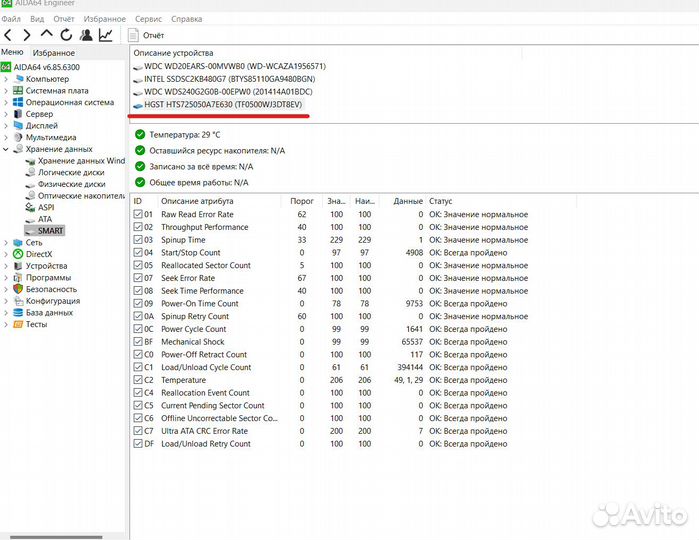Click the Мультимедиа icon
Screen dimensions: 699x540
pyautogui.click(x=18, y=137)
